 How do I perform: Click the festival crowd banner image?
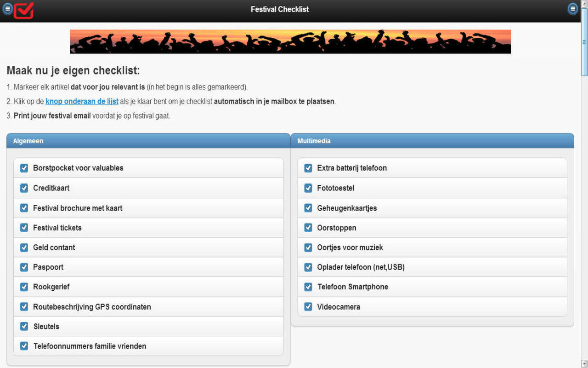pos(290,41)
